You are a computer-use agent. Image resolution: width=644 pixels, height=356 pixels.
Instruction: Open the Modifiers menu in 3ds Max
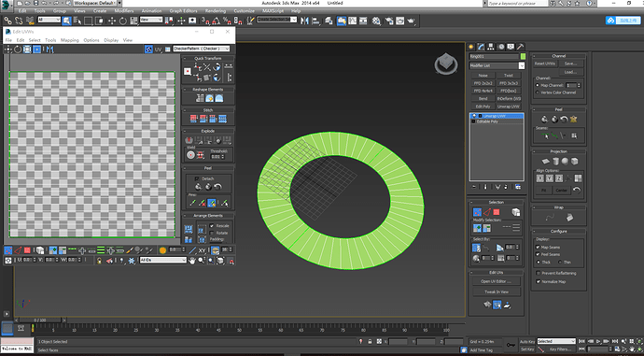123,10
